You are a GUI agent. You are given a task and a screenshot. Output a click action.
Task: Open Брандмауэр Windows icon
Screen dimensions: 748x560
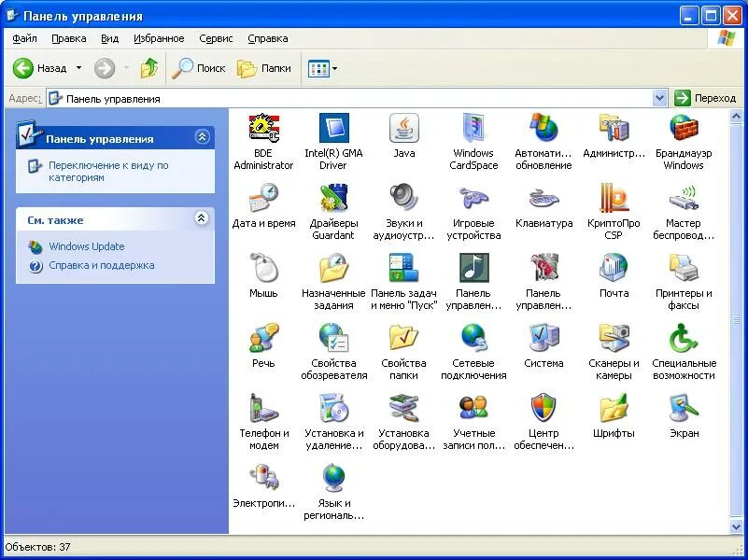(x=684, y=128)
